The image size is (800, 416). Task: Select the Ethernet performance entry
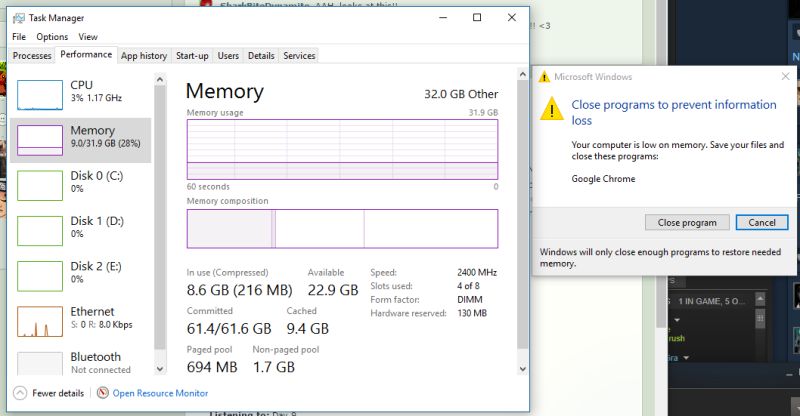[81, 321]
